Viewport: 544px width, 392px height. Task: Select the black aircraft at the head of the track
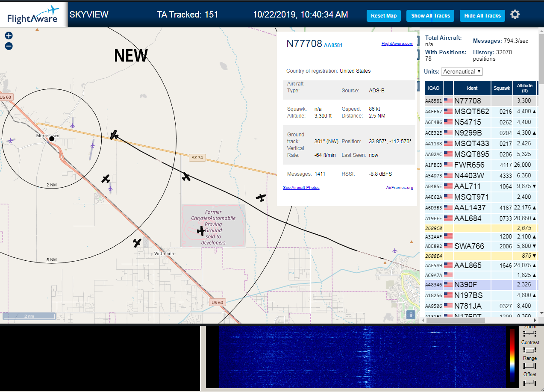coord(114,135)
